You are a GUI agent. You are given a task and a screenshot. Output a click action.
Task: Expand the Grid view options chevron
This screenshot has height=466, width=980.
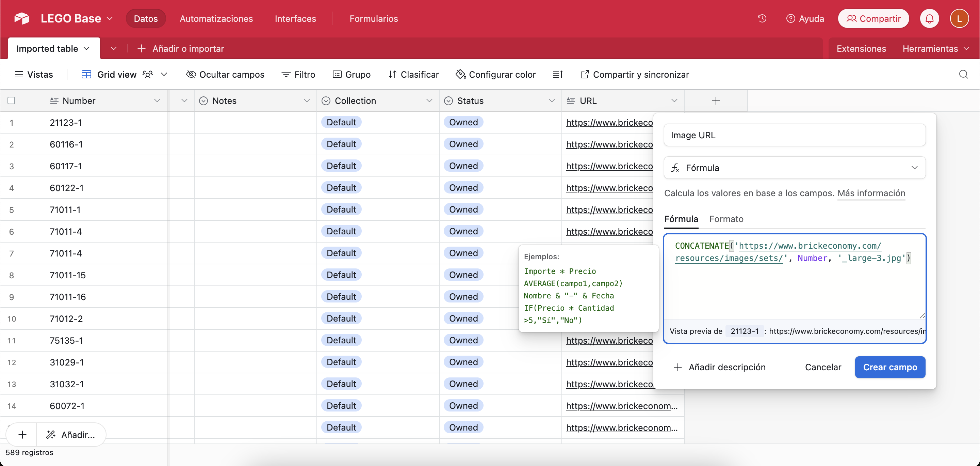tap(164, 74)
